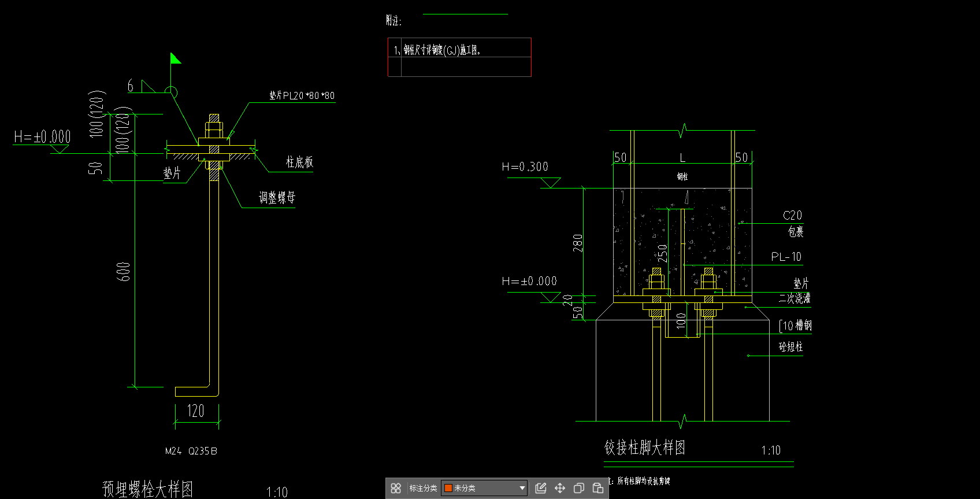Click the 调整螺母 label

pos(277,198)
